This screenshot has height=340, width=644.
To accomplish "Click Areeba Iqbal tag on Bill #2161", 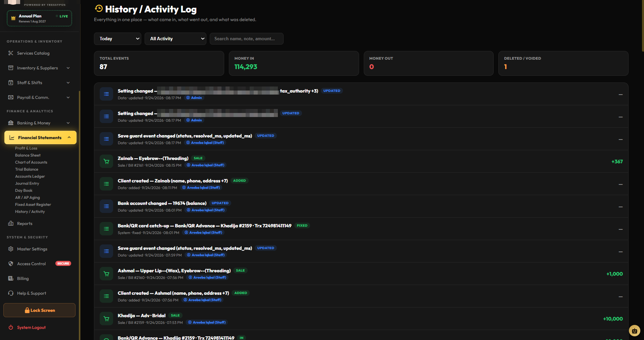I will tap(206, 165).
